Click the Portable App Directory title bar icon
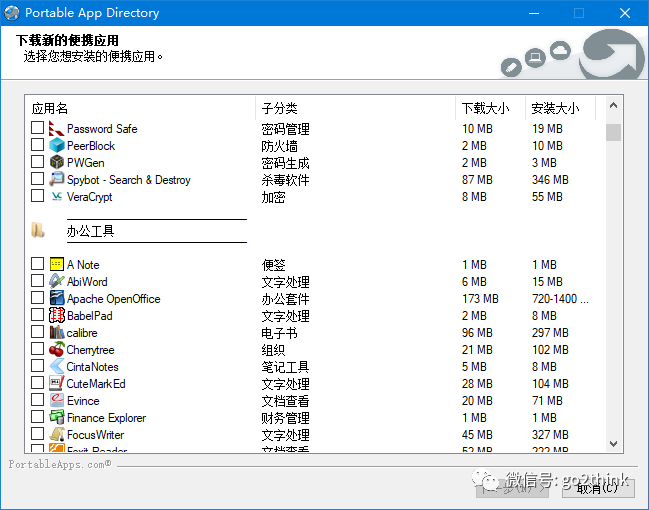This screenshot has height=510, width=649. (x=12, y=13)
